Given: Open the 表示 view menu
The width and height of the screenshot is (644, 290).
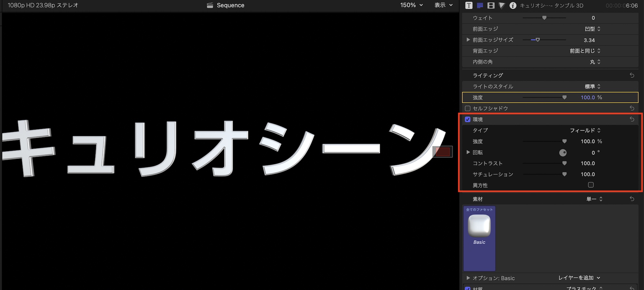Looking at the screenshot, I should 443,5.
